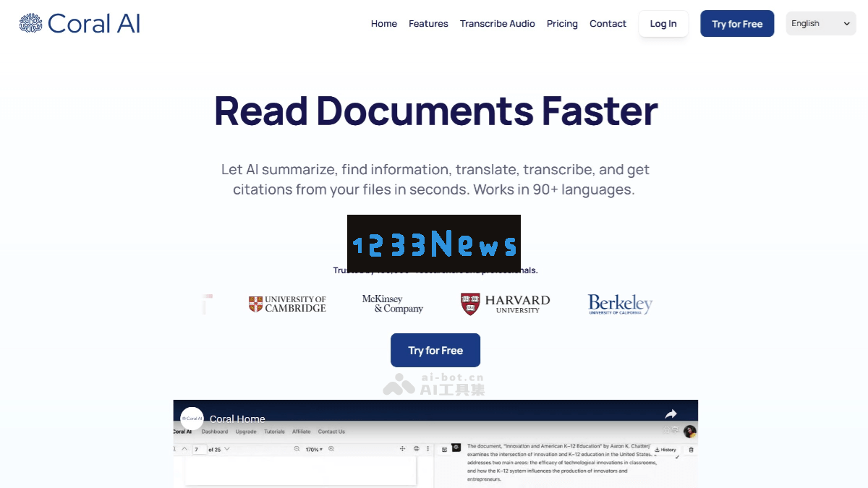Click the share arrow on the video
The height and width of the screenshot is (488, 868).
pos(671,414)
